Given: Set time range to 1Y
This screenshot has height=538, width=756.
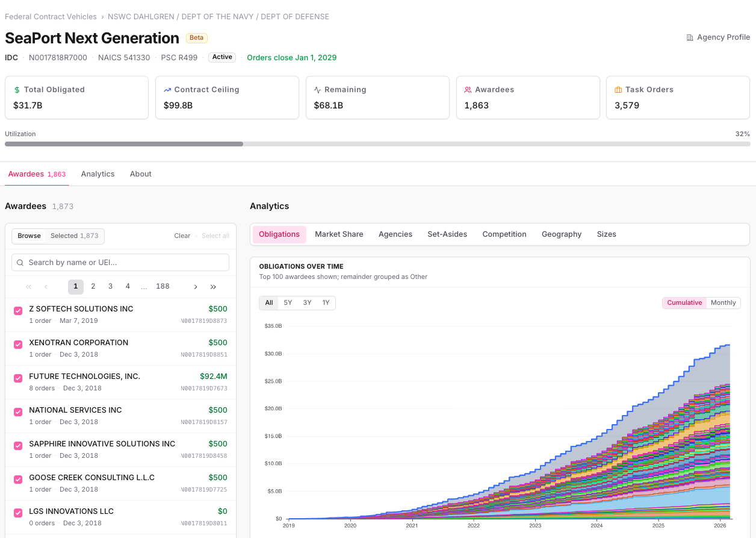Looking at the screenshot, I should click(326, 303).
